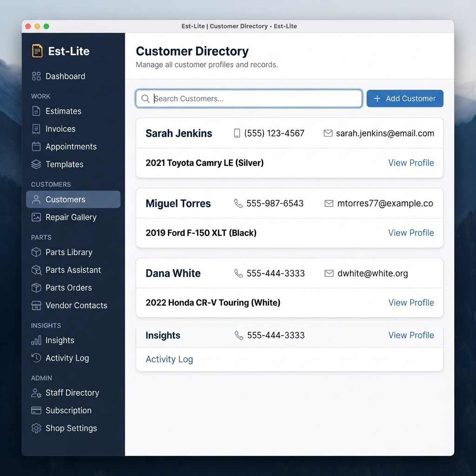View Profile for the Ford F-150 card
The image size is (476, 476).
tap(411, 233)
